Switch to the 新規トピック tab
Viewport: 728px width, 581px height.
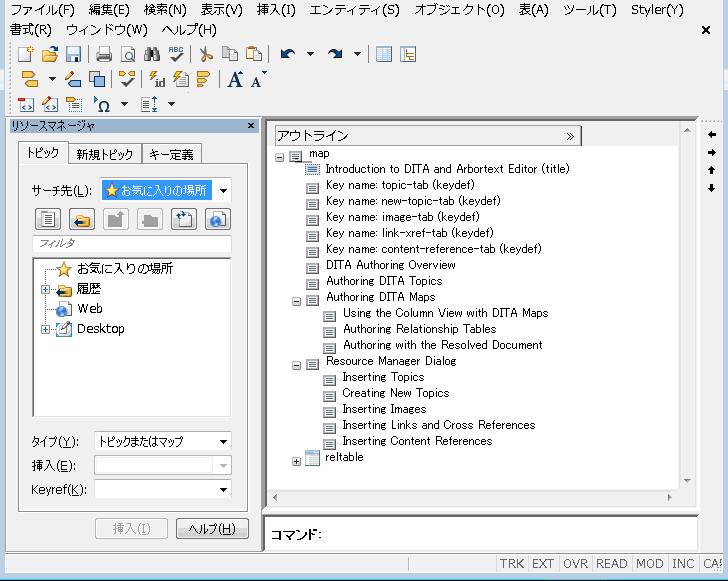pyautogui.click(x=104, y=154)
